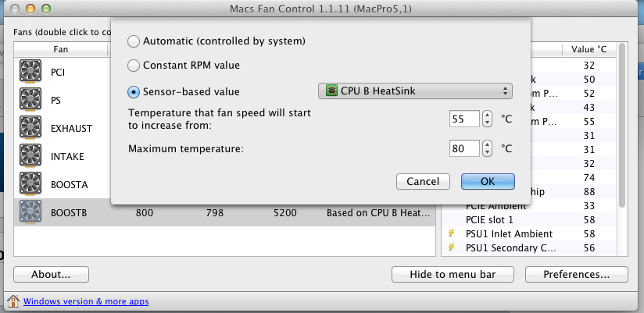The height and width of the screenshot is (313, 644).
Task: Click the sensor value 50
Action: (x=589, y=79)
